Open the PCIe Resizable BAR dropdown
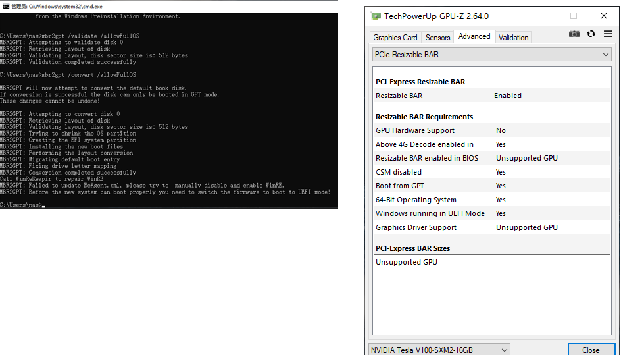 coord(491,55)
